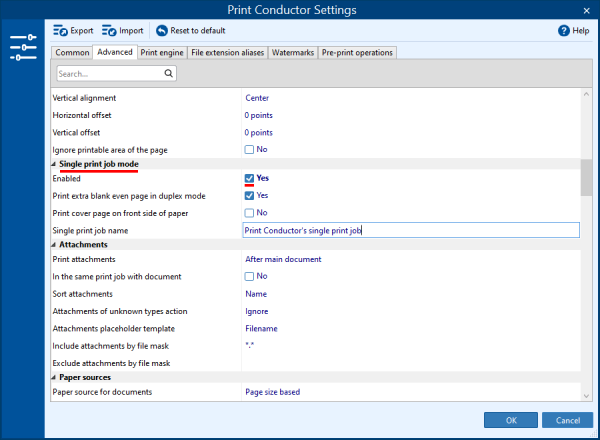Click the Import toolbar icon
This screenshot has height=440, width=600.
(x=108, y=31)
